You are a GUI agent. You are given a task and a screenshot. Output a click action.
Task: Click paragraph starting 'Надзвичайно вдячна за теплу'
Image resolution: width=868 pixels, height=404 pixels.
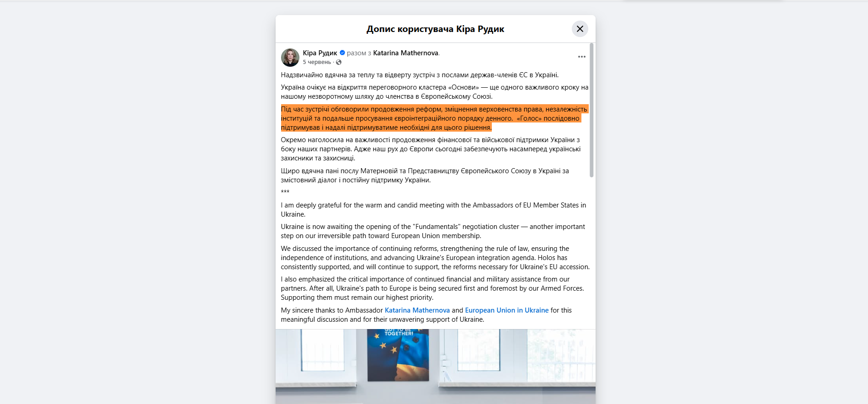coord(420,75)
